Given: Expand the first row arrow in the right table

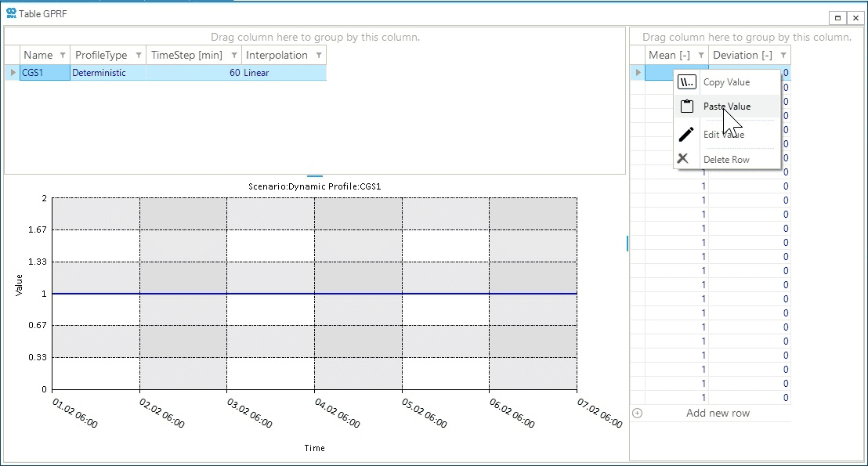Looking at the screenshot, I should [x=637, y=71].
